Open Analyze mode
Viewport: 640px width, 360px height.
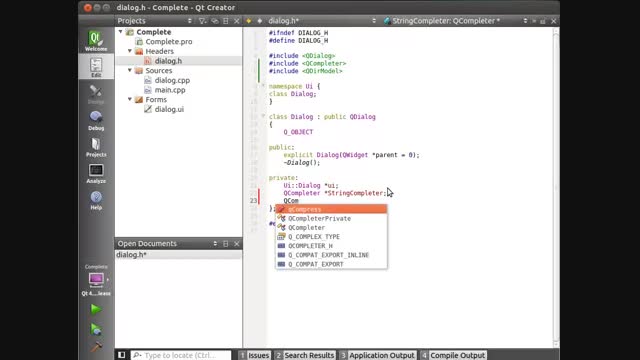[x=96, y=173]
